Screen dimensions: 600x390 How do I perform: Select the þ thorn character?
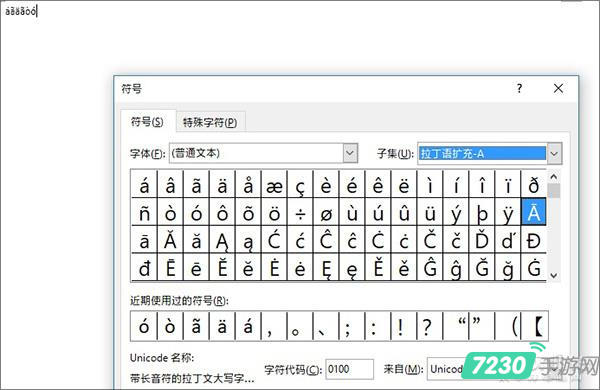tap(482, 212)
